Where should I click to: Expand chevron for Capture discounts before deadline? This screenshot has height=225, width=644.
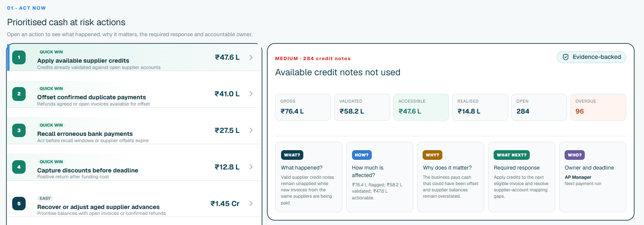251,167
